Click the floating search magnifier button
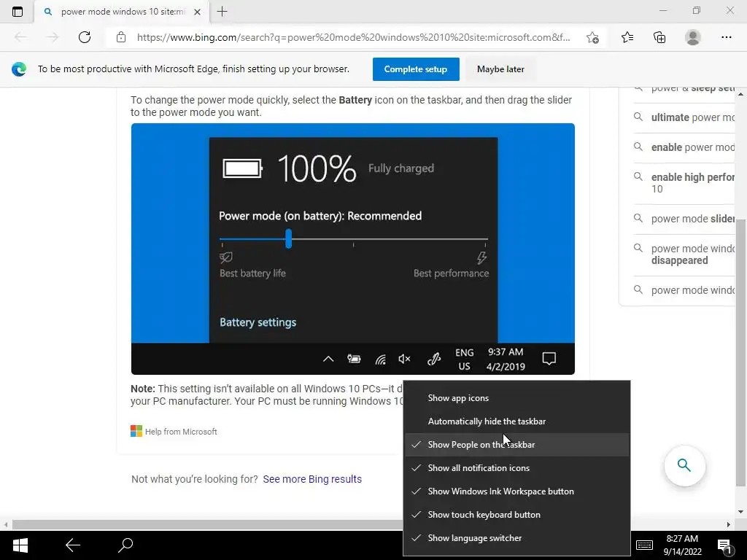This screenshot has height=560, width=747. (x=684, y=465)
